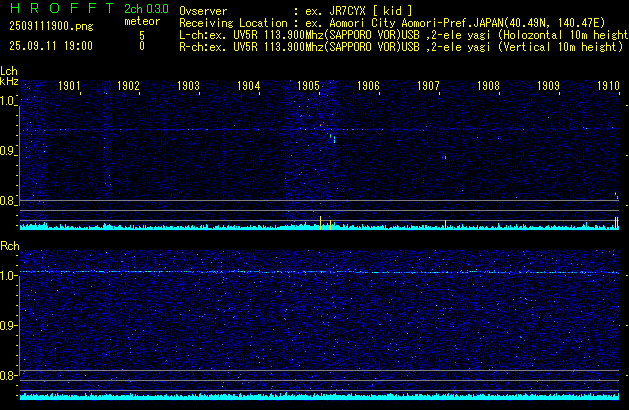Viewport: 629px width, 410px height.
Task: Click the 1904 time marker
Action: [x=248, y=86]
